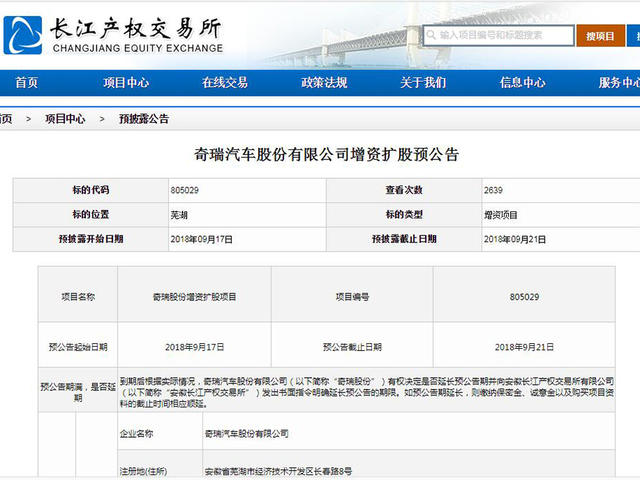Open the 首页 navigation menu item
Image resolution: width=640 pixels, height=480 pixels.
27,83
